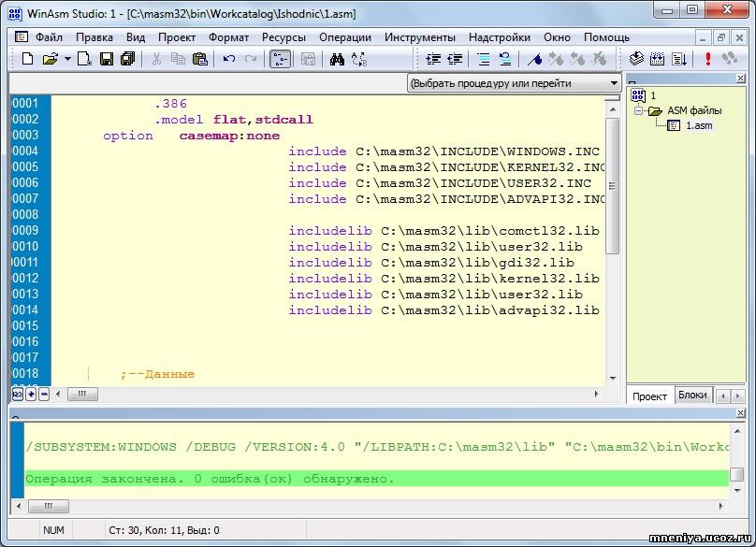Open the Операции menu
The height and width of the screenshot is (547, 756).
(345, 37)
